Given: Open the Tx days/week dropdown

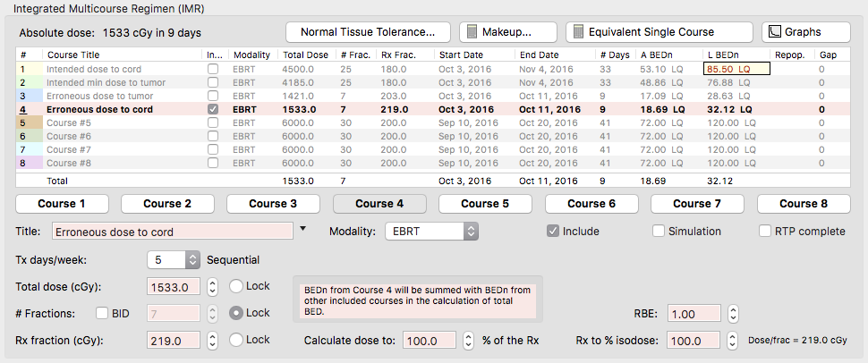Looking at the screenshot, I should [x=174, y=260].
